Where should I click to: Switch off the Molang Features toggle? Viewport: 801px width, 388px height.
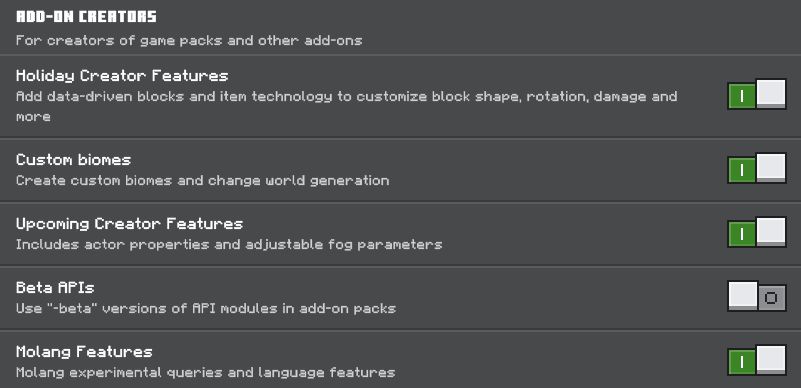(x=757, y=360)
